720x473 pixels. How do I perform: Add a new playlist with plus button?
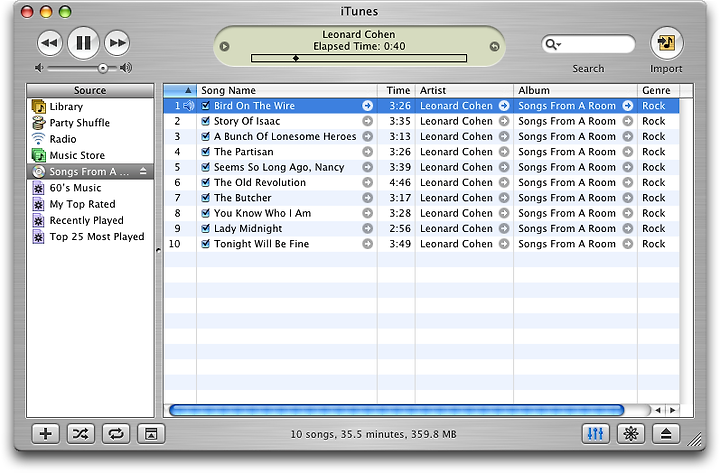(x=45, y=434)
